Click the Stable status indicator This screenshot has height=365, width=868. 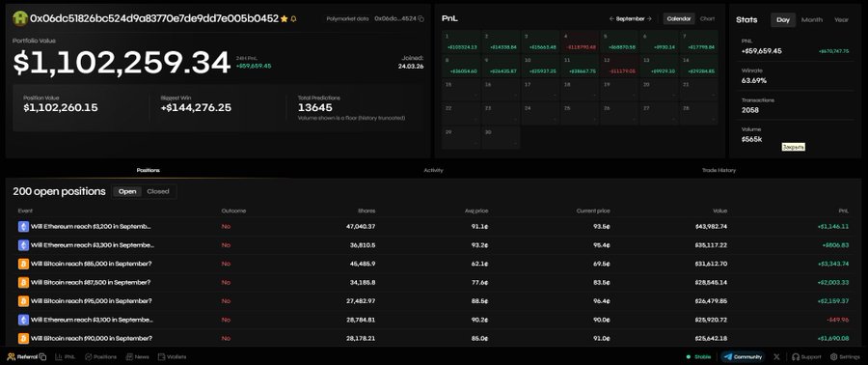point(698,356)
